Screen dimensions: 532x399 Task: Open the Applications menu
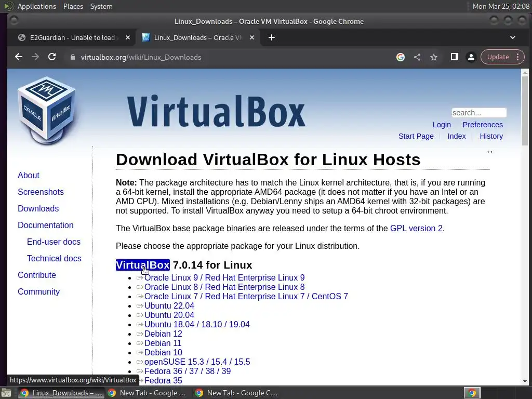(x=37, y=6)
